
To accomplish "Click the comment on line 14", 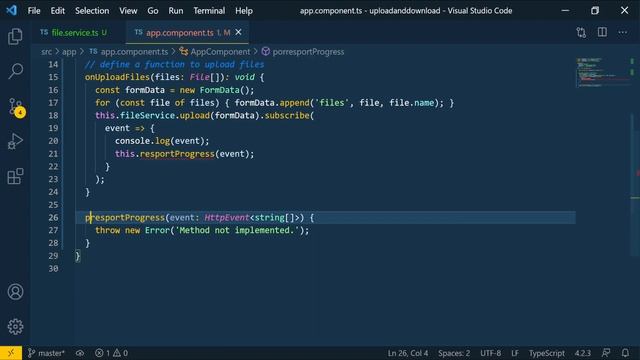I will pos(174,64).
